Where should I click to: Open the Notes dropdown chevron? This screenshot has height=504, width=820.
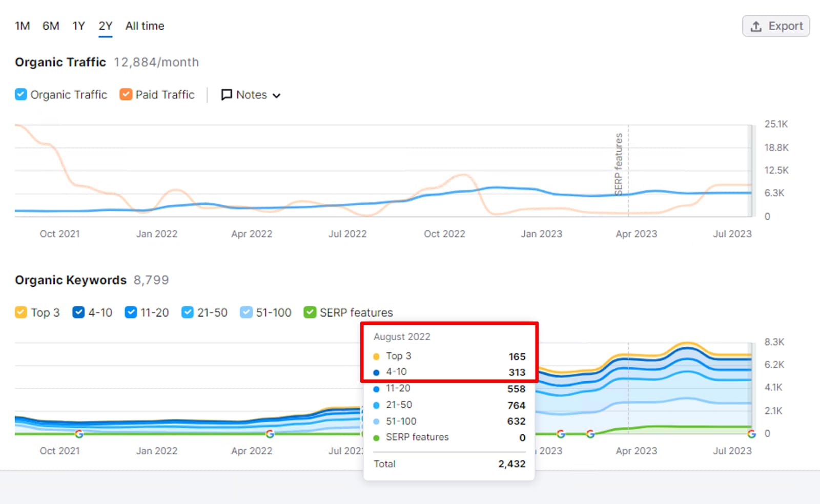[276, 95]
